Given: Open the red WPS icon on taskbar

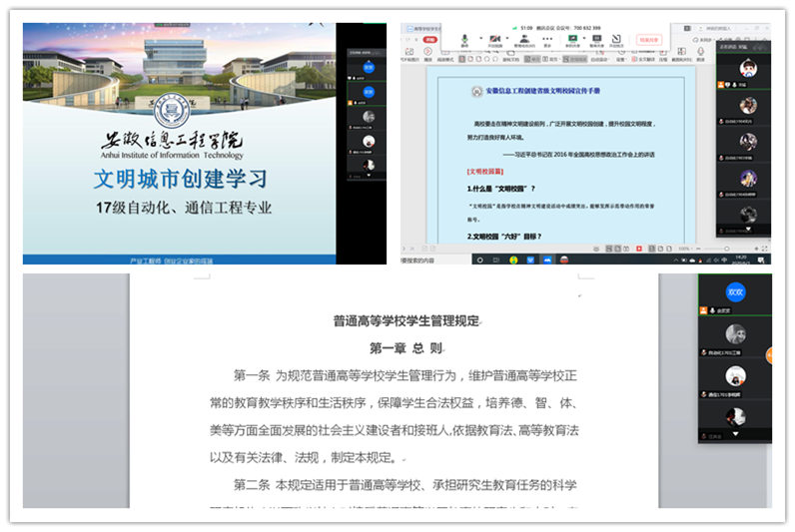Looking at the screenshot, I should pos(564,260).
